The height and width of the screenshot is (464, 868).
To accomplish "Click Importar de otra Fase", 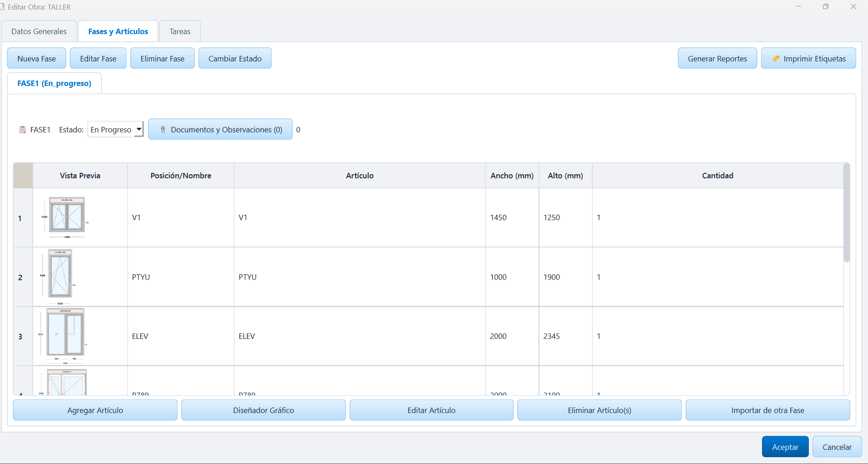I will click(767, 410).
